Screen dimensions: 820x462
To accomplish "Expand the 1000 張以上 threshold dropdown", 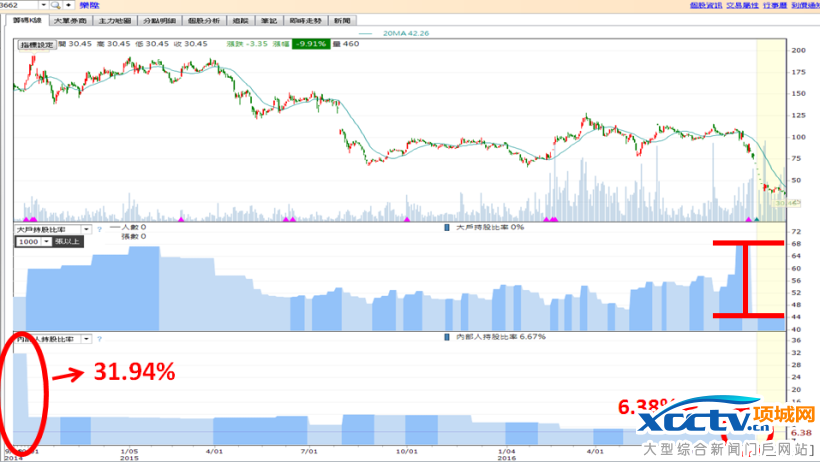I will 46,241.
